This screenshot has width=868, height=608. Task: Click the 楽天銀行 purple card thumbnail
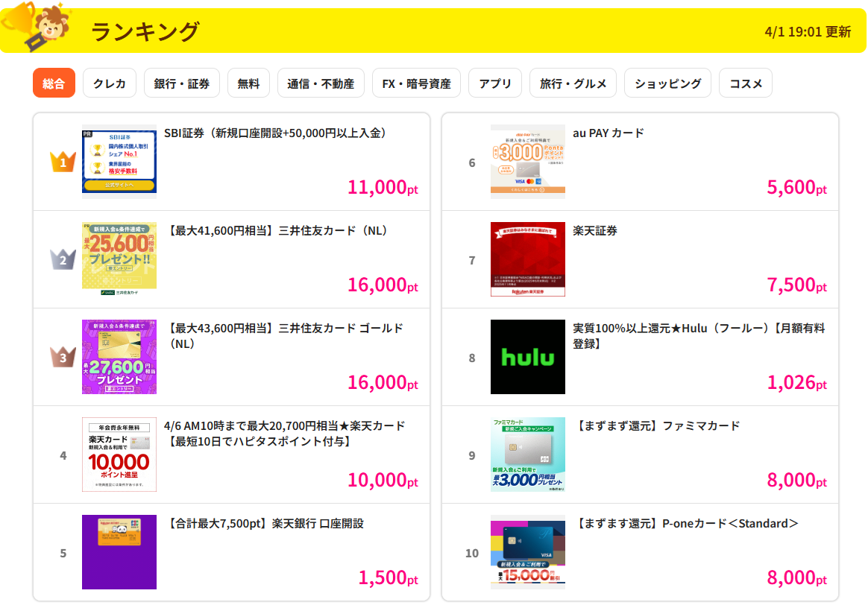[x=119, y=552]
